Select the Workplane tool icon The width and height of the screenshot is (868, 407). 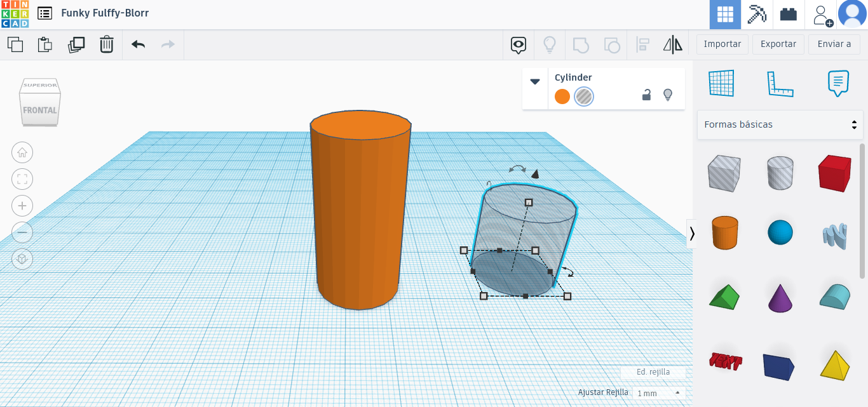[x=721, y=83]
